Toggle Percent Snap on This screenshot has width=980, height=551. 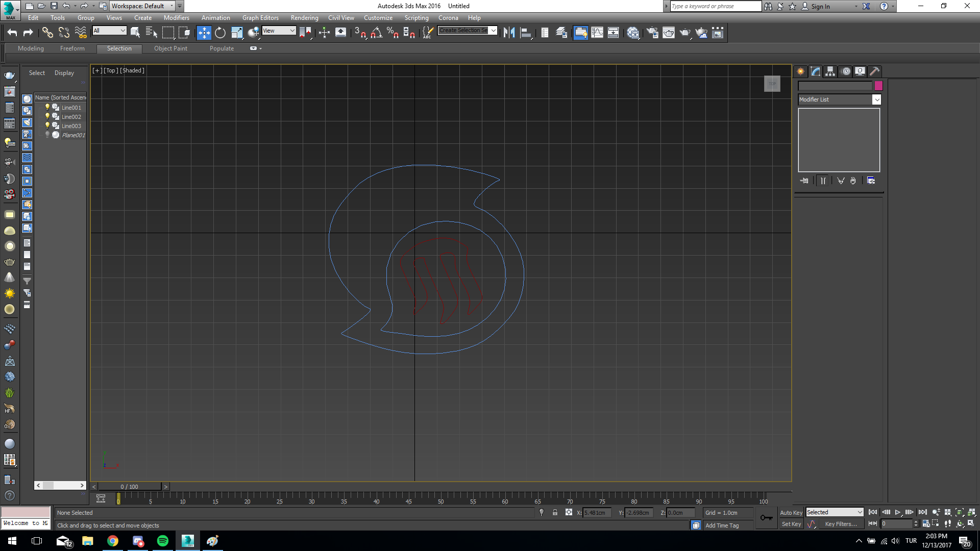click(393, 33)
